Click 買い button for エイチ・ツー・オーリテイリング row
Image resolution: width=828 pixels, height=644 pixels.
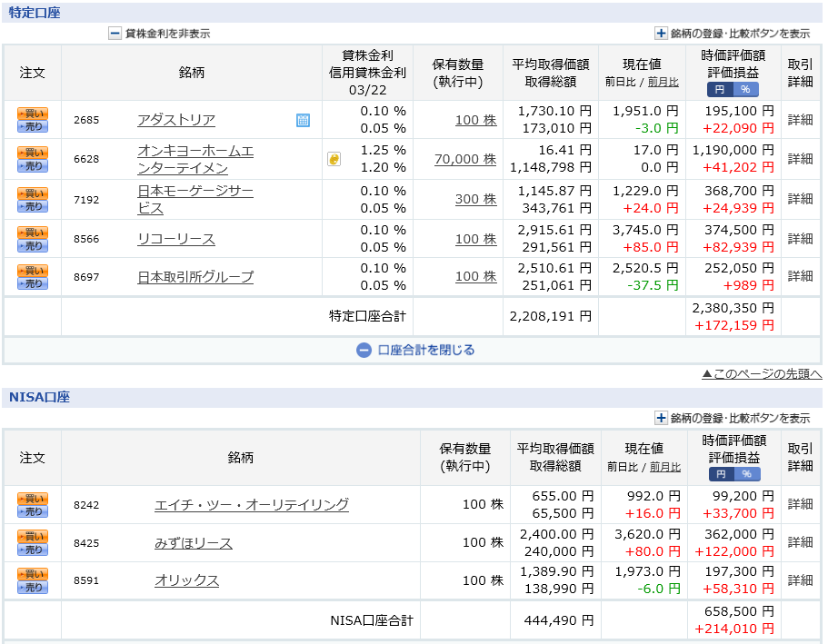(33, 499)
